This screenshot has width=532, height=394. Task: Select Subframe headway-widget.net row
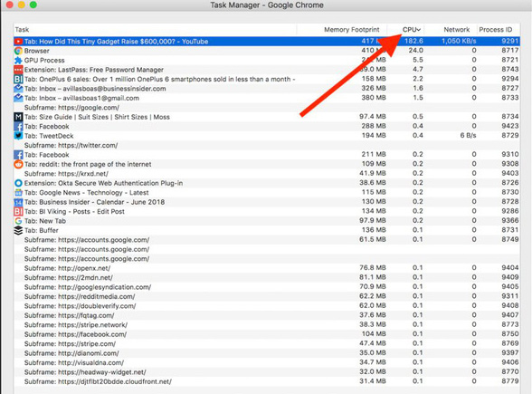point(267,372)
